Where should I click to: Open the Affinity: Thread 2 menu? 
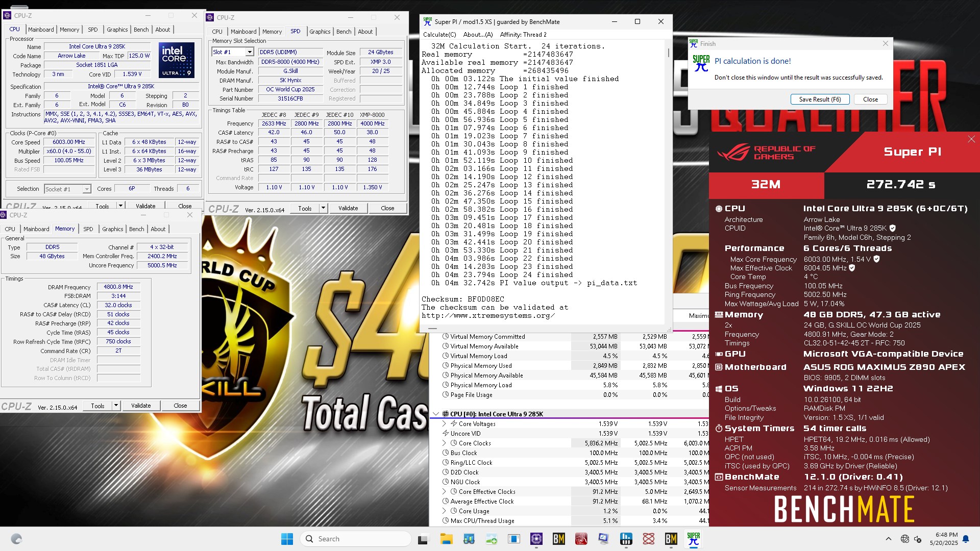coord(523,35)
